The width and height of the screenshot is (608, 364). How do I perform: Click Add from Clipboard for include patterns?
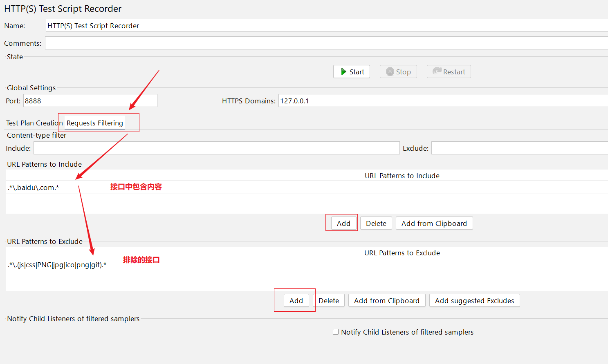point(434,223)
